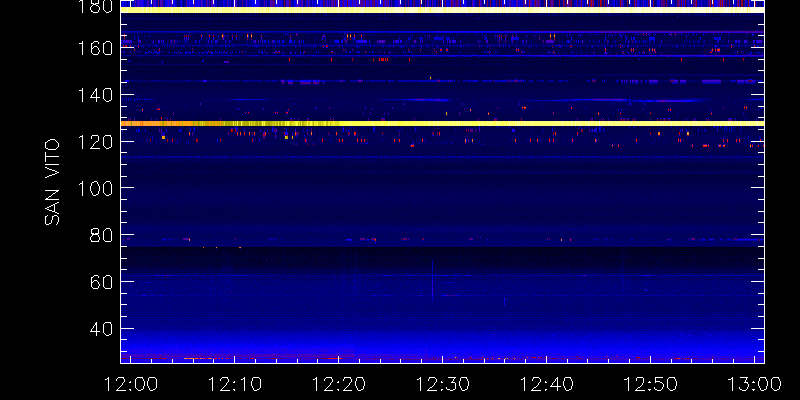Click the 100 frequency axis label
The width and height of the screenshot is (800, 400).
(94, 188)
